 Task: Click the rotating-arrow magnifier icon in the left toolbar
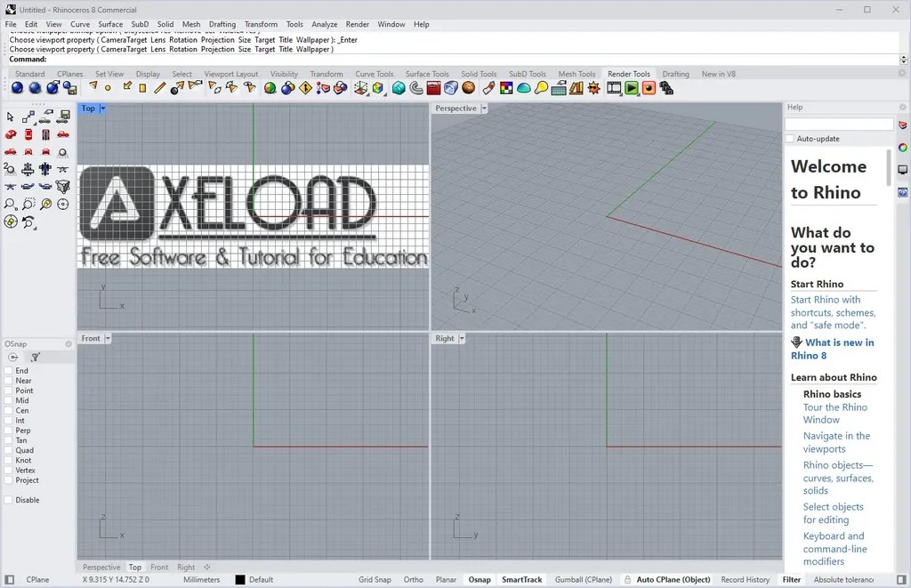(x=28, y=222)
